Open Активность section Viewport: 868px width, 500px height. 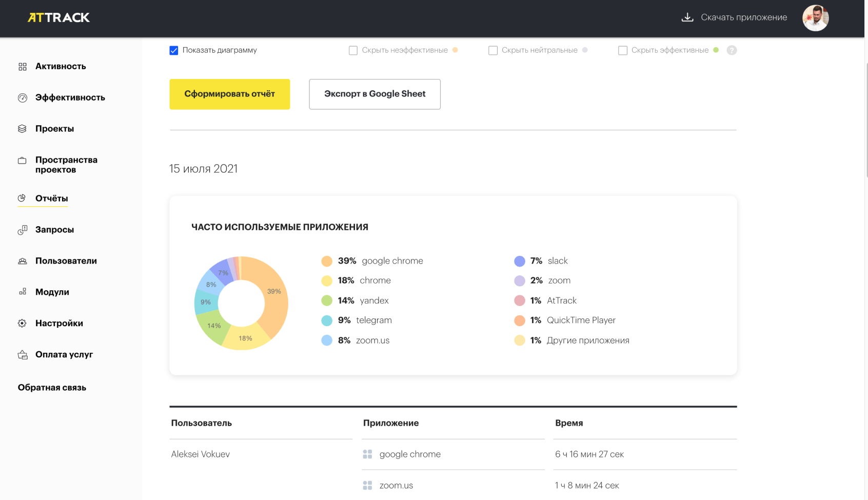coord(61,67)
